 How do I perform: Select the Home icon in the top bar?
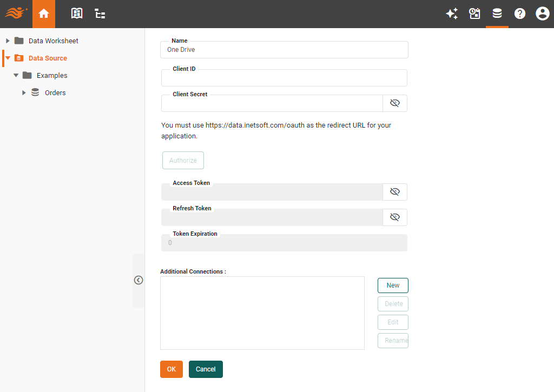[43, 14]
